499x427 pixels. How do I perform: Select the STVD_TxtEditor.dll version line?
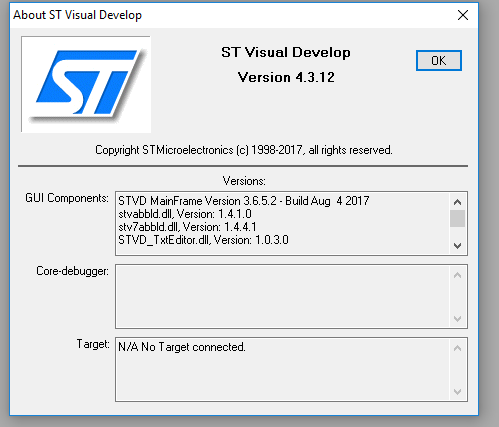tap(203, 240)
